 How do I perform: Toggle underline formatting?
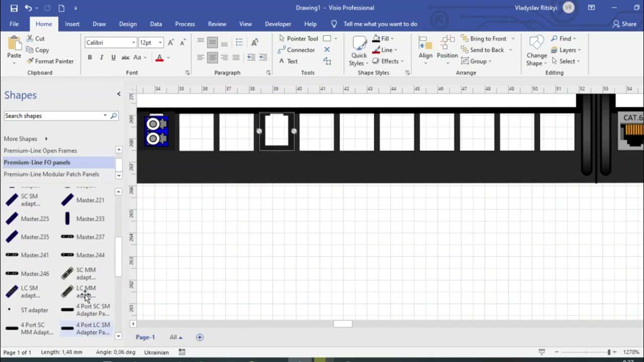(x=113, y=57)
